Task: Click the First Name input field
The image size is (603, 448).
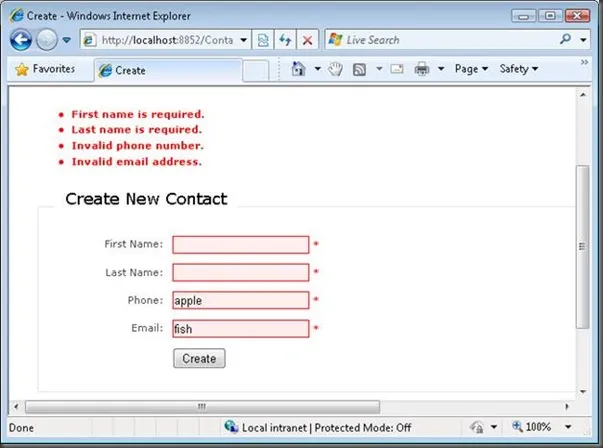Action: [x=241, y=245]
